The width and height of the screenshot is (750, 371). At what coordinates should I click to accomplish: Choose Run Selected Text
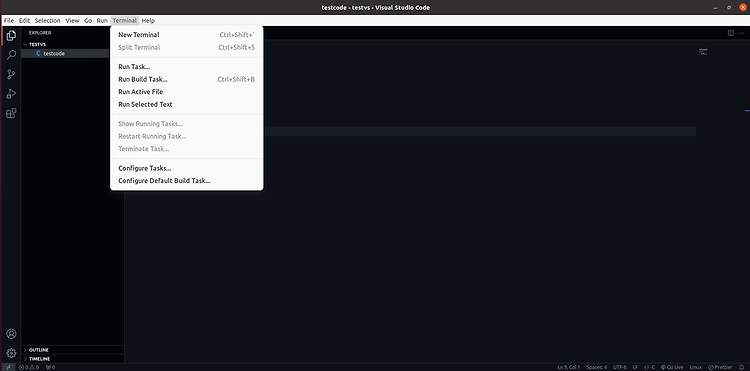[187, 104]
